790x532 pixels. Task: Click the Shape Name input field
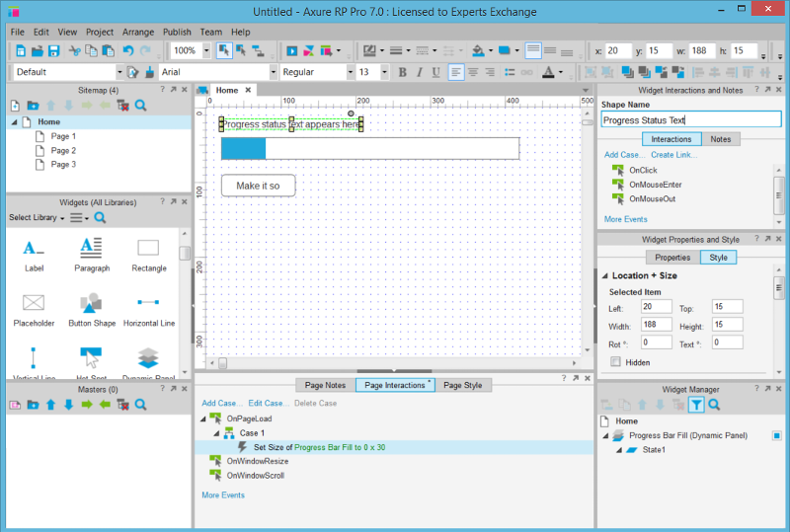tap(690, 119)
